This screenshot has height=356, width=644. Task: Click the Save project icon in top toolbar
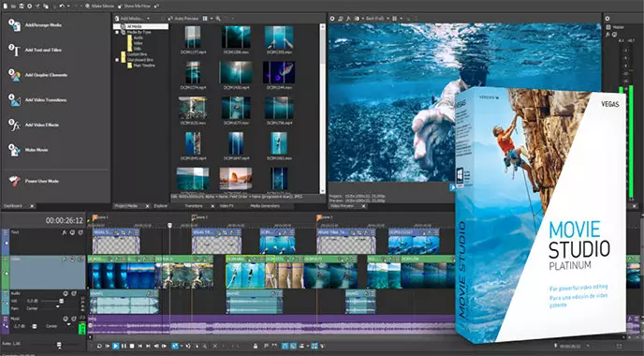coord(22,7)
